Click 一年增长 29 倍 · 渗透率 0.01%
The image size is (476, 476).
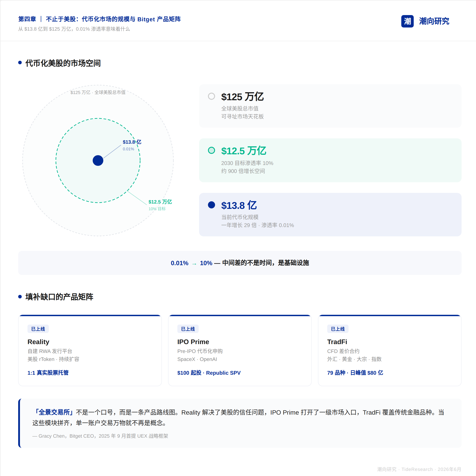pos(257,225)
